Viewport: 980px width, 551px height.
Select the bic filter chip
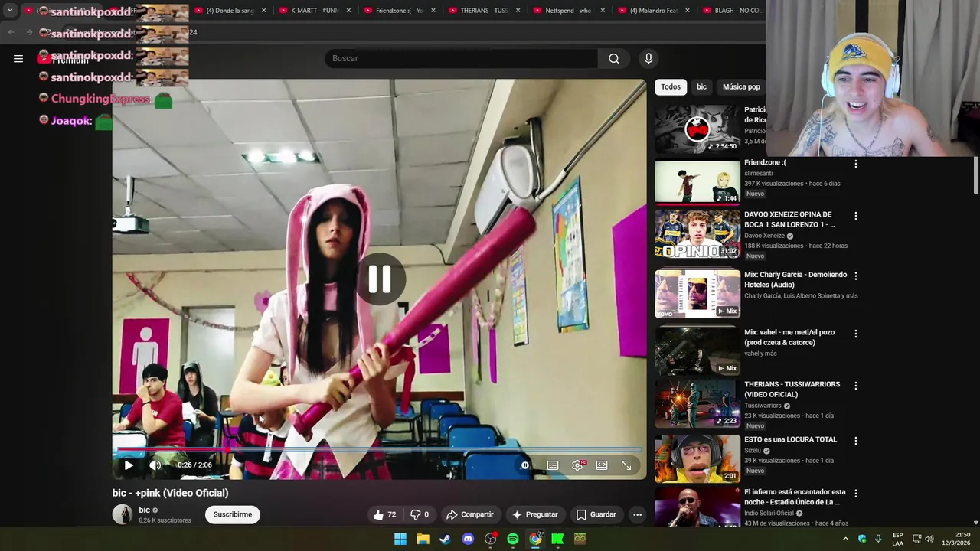tap(701, 86)
